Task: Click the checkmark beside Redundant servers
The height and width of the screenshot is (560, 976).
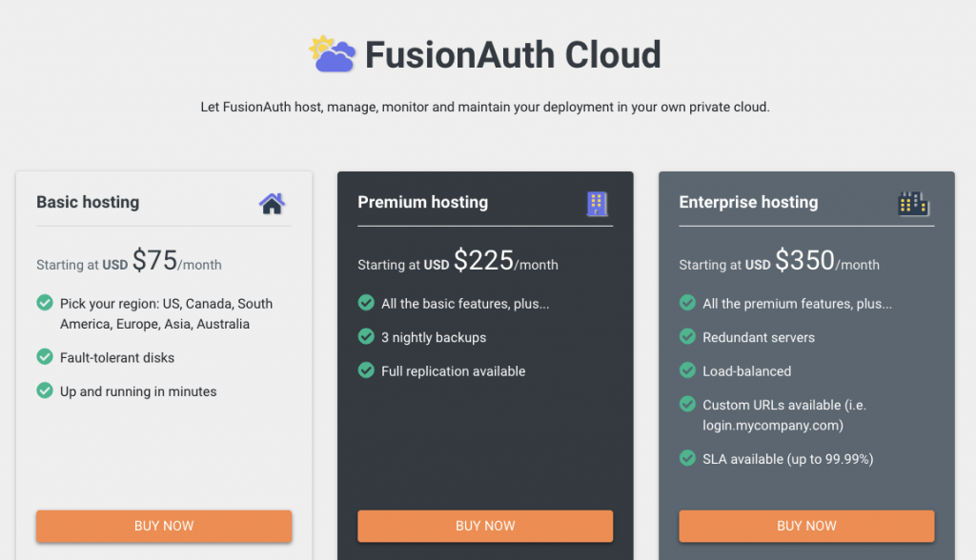Action: [687, 336]
